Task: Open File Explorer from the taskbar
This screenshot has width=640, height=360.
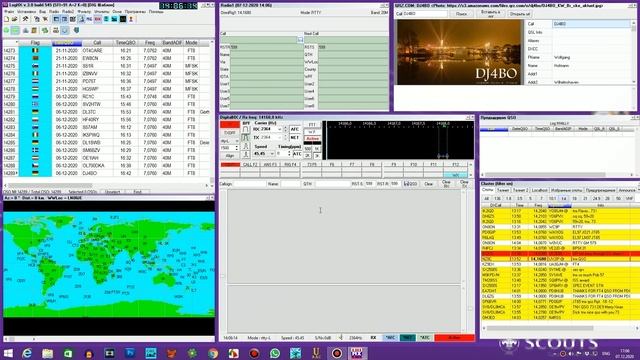Action: [48, 353]
